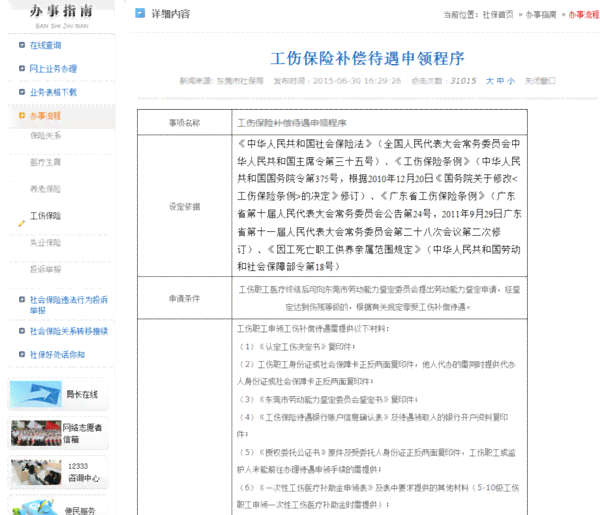Click material item (6) 一次性工伤医疗补助金申领表 line
The image size is (600, 515).
tap(378, 496)
